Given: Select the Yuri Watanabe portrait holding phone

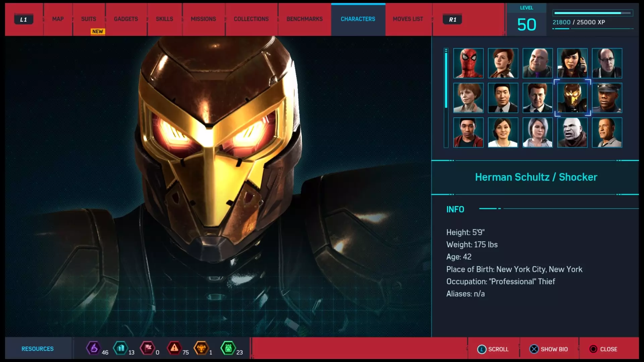Looking at the screenshot, I should (x=572, y=63).
